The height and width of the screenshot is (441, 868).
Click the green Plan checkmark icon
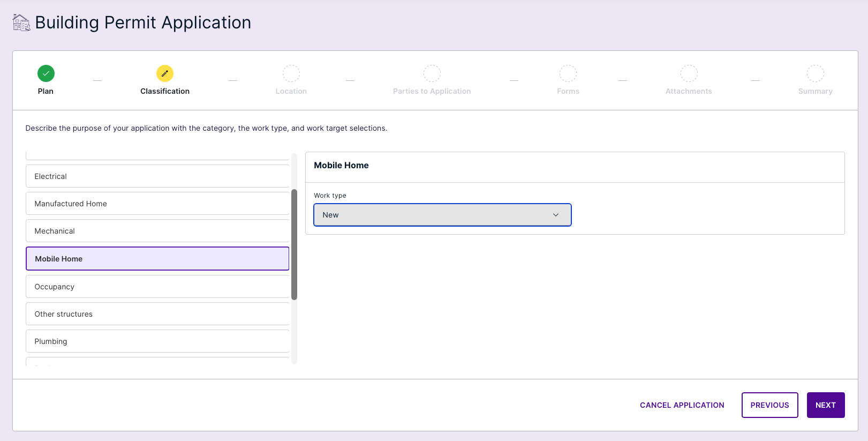(x=46, y=73)
